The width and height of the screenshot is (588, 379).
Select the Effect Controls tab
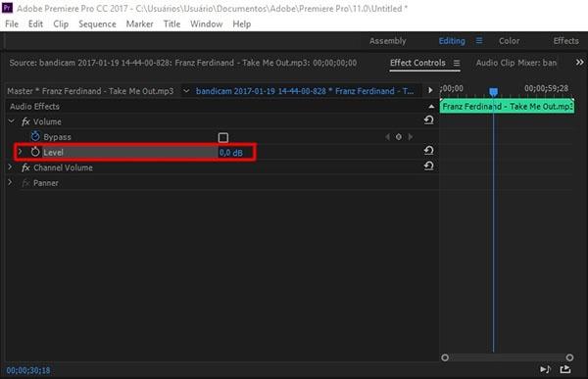click(x=417, y=63)
